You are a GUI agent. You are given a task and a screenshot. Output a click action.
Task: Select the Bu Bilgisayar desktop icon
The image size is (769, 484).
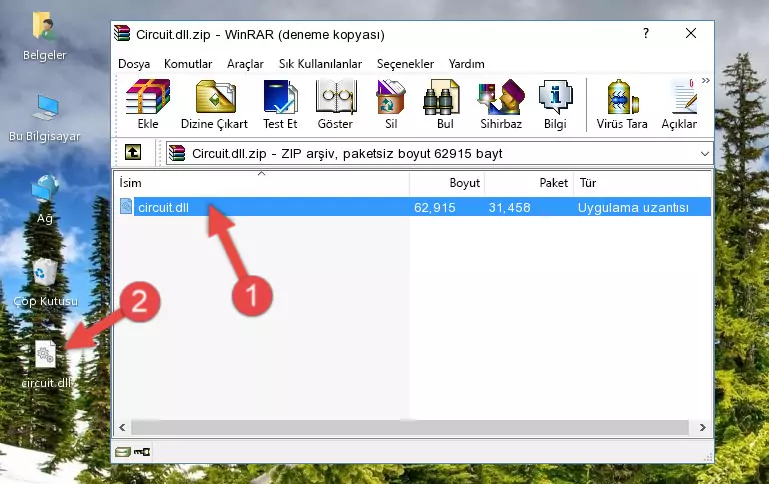click(45, 118)
